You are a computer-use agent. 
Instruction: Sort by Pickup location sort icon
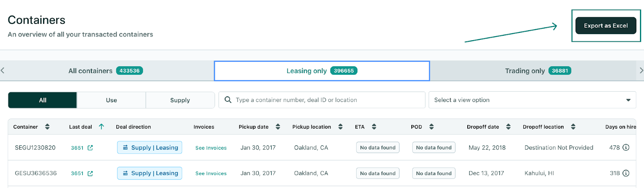click(x=341, y=127)
